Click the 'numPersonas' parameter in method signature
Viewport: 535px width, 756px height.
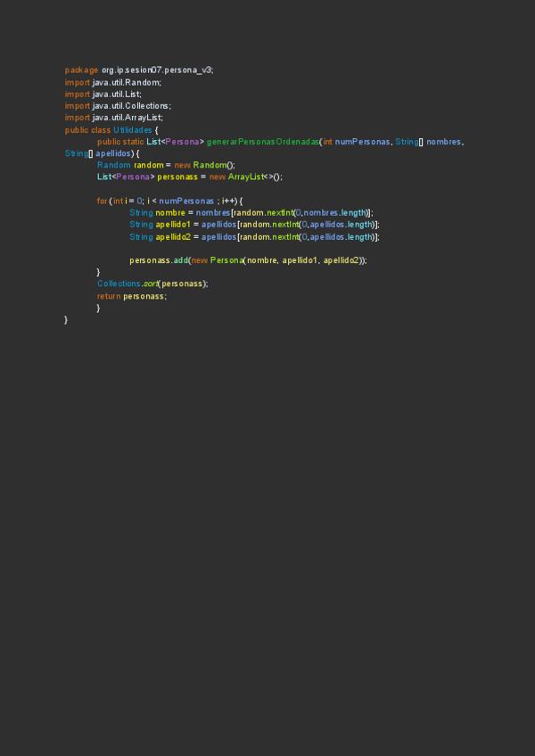point(362,141)
